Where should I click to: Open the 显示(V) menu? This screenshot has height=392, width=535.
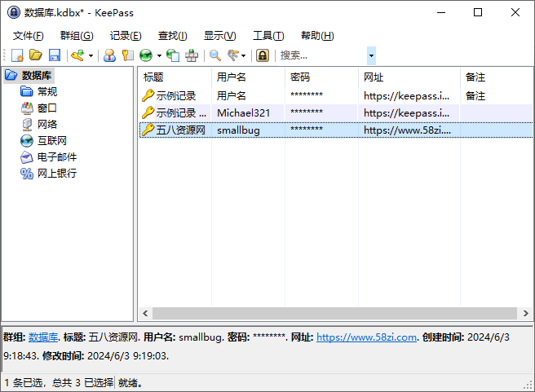coord(219,36)
